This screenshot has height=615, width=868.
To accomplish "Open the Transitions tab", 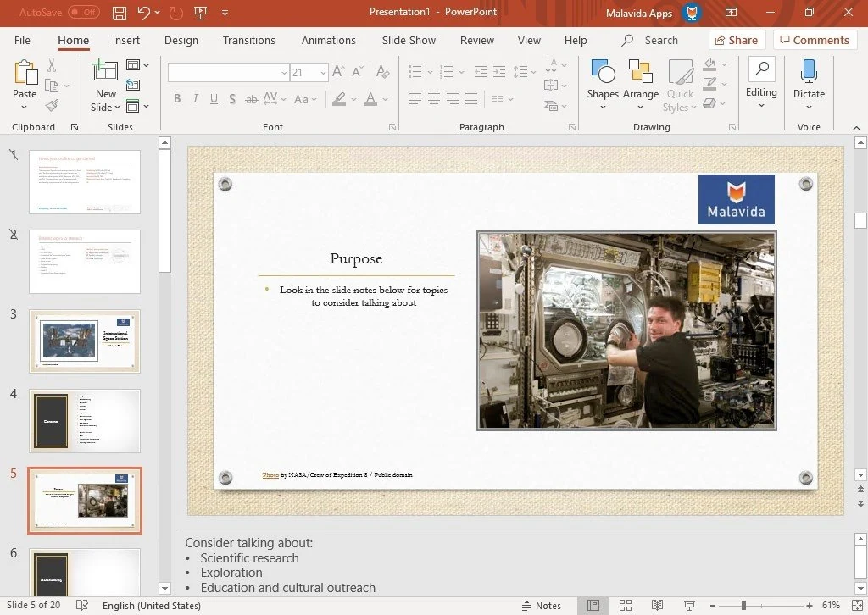I will [x=249, y=41].
